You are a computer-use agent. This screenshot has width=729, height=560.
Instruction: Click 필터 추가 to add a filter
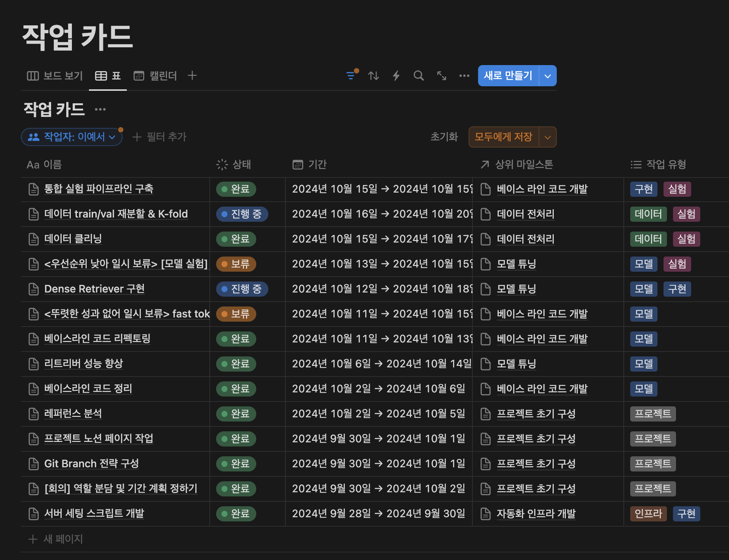point(159,137)
